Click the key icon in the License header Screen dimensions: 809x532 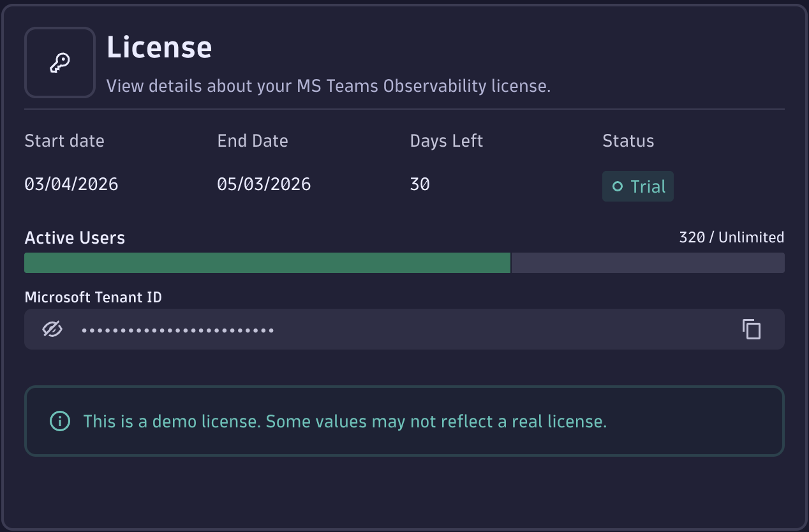pos(59,62)
